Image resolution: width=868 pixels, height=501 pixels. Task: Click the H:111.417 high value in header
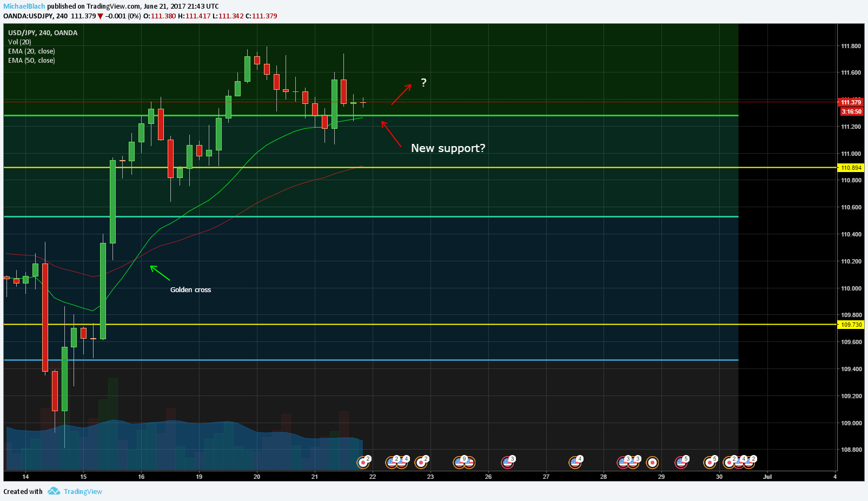click(194, 16)
